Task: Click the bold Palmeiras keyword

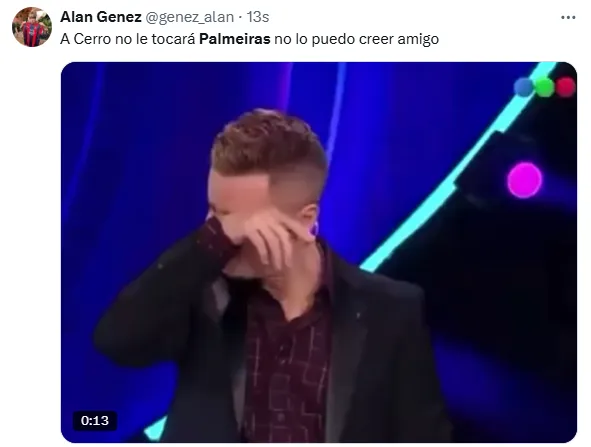Action: coord(234,39)
